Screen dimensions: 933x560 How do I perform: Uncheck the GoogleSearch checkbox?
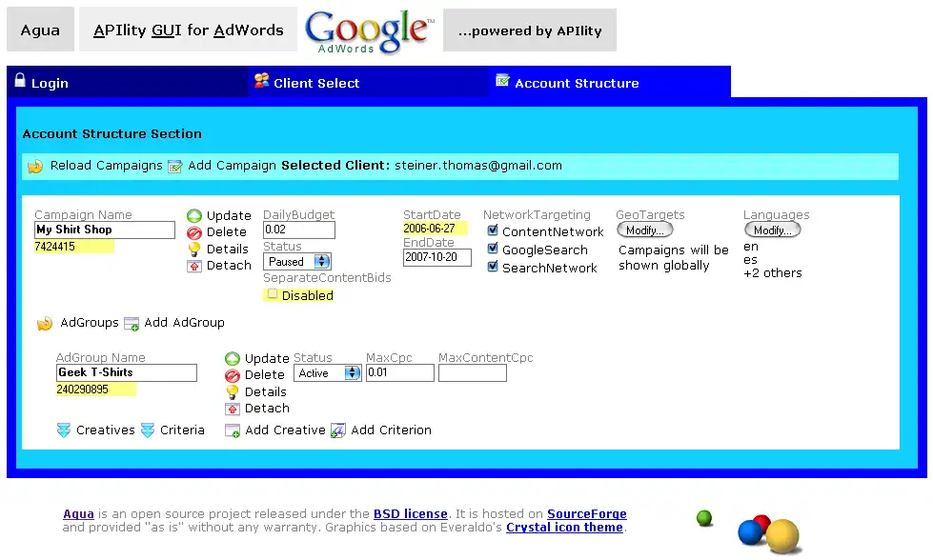click(492, 248)
